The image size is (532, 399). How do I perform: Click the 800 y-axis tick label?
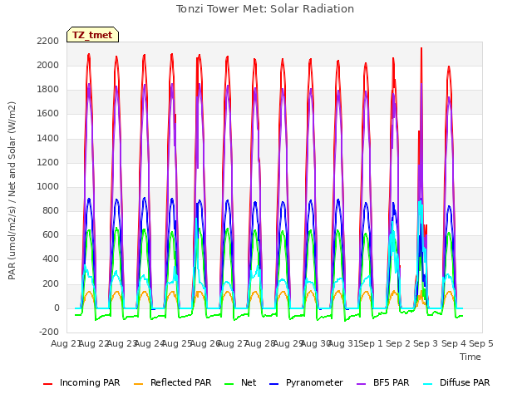(51, 210)
